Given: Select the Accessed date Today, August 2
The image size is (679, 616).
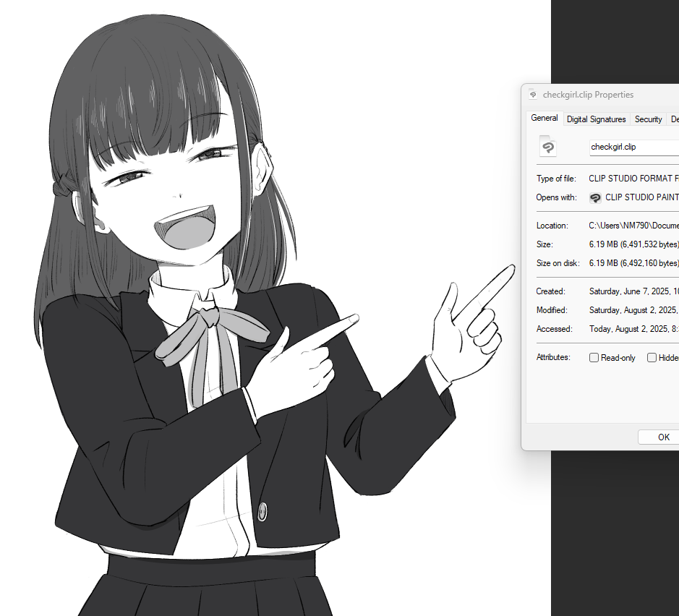Looking at the screenshot, I should pyautogui.click(x=633, y=329).
